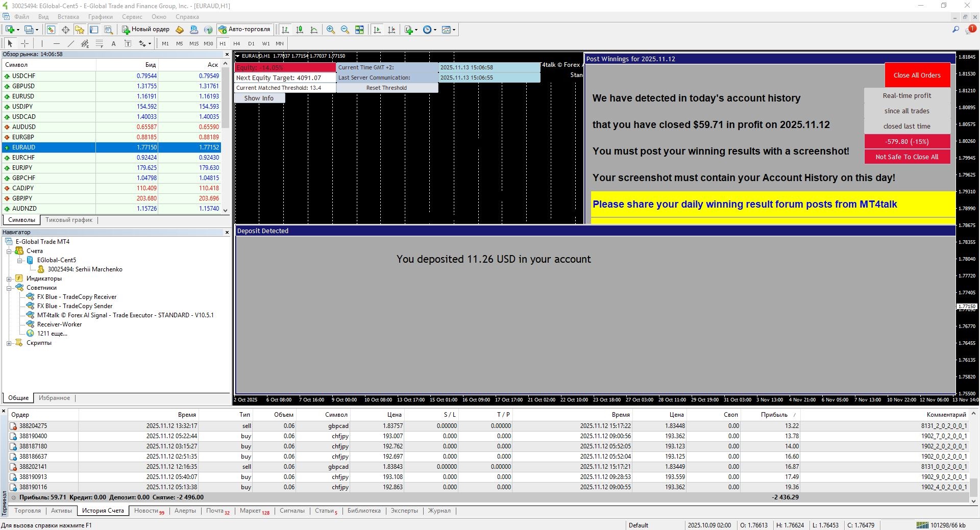Select the draw trendline tool

pos(71,43)
